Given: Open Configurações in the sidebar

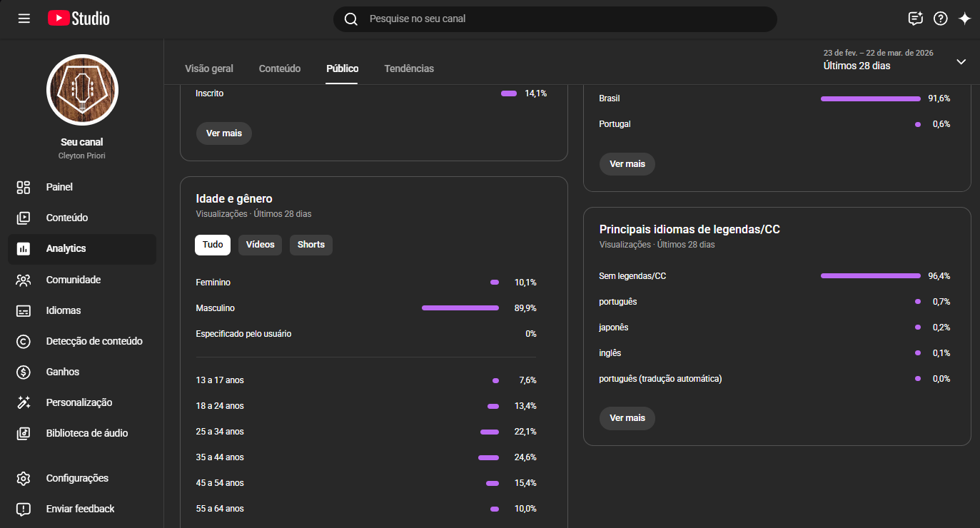Looking at the screenshot, I should pyautogui.click(x=77, y=478).
